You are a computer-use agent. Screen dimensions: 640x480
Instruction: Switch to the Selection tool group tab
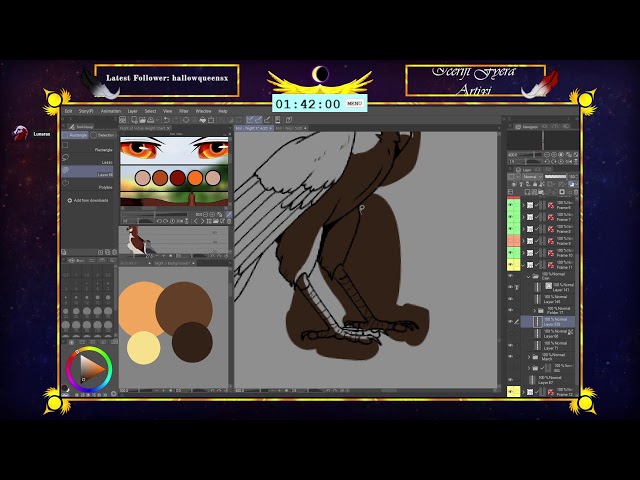pyautogui.click(x=103, y=135)
